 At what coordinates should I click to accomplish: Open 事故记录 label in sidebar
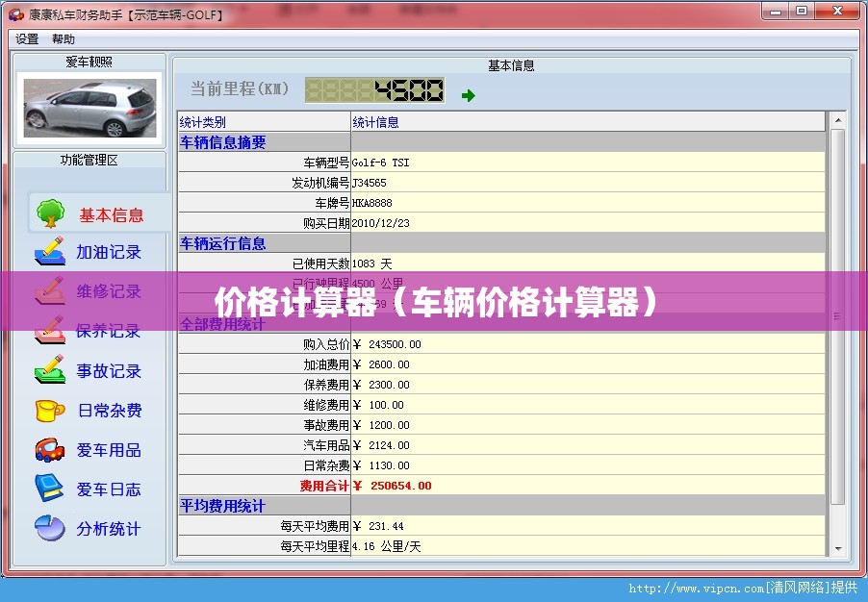pyautogui.click(x=109, y=371)
